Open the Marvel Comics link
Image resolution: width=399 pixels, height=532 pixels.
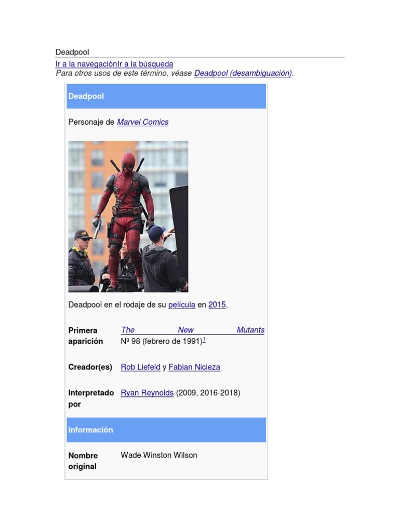(142, 122)
